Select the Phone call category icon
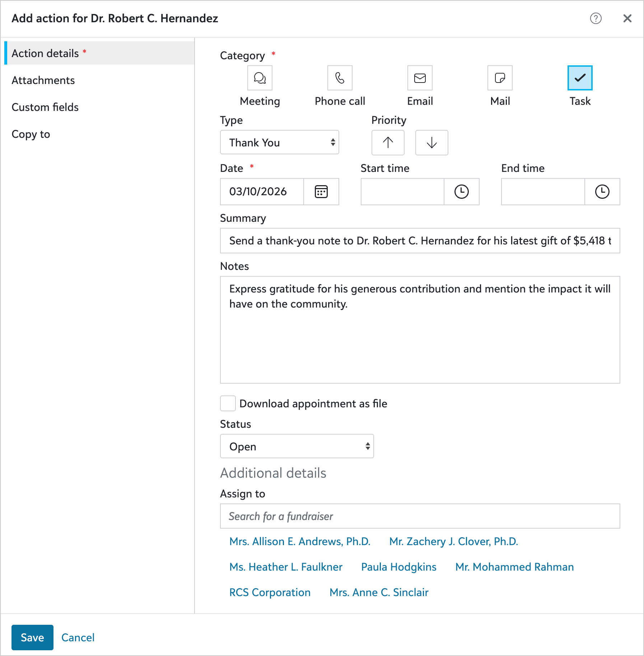The image size is (644, 656). tap(340, 78)
